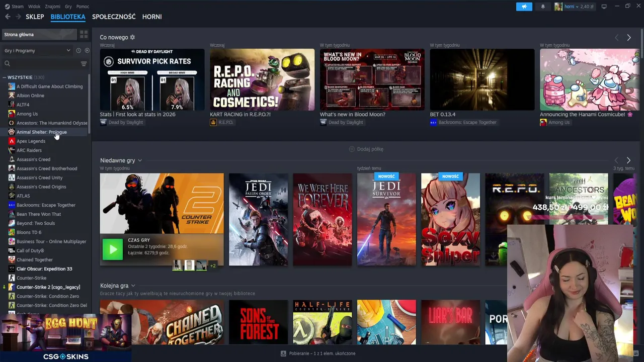This screenshot has width=644, height=362.
Task: Click the ready-to-play filter icon
Action: tap(87, 50)
